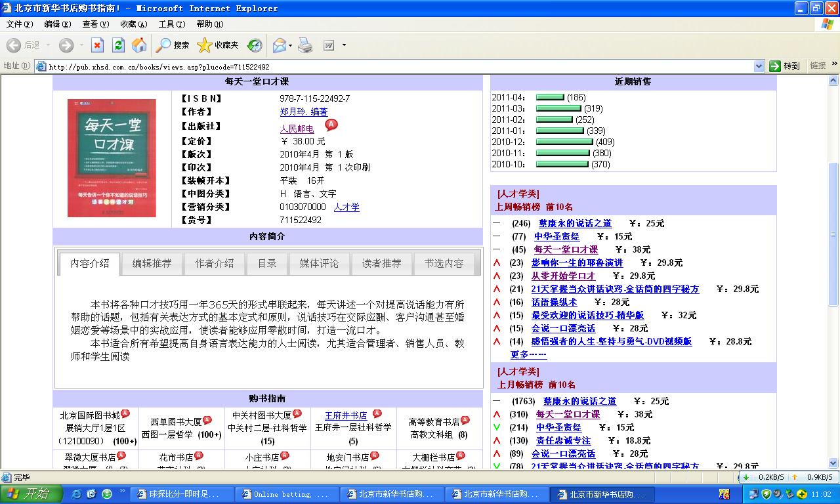Switch to the 读者推荐 tab
840x504 pixels.
(381, 263)
